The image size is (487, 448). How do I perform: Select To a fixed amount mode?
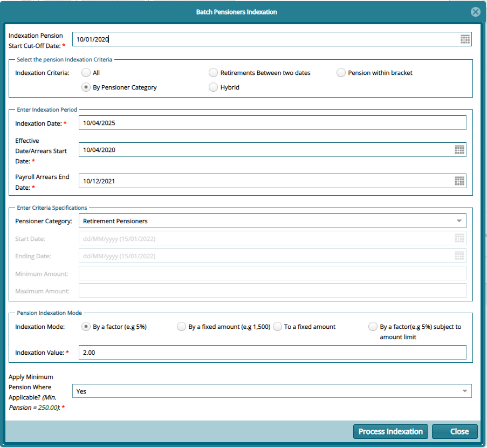[277, 326]
